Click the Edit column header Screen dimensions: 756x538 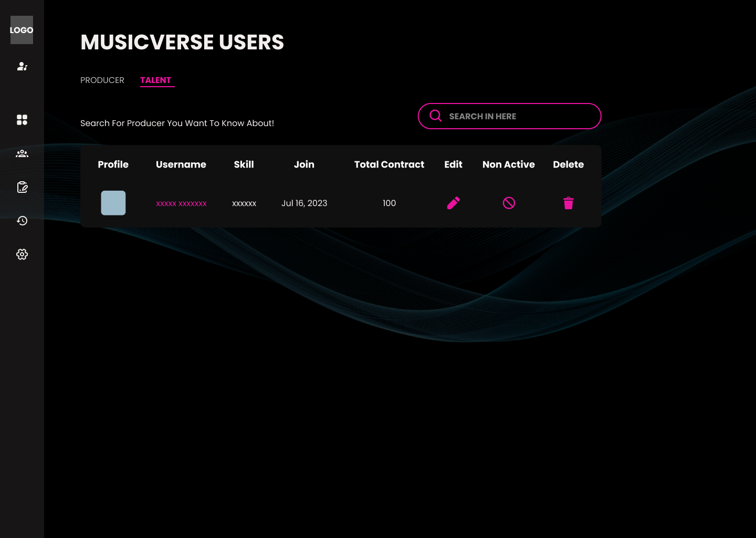(454, 164)
